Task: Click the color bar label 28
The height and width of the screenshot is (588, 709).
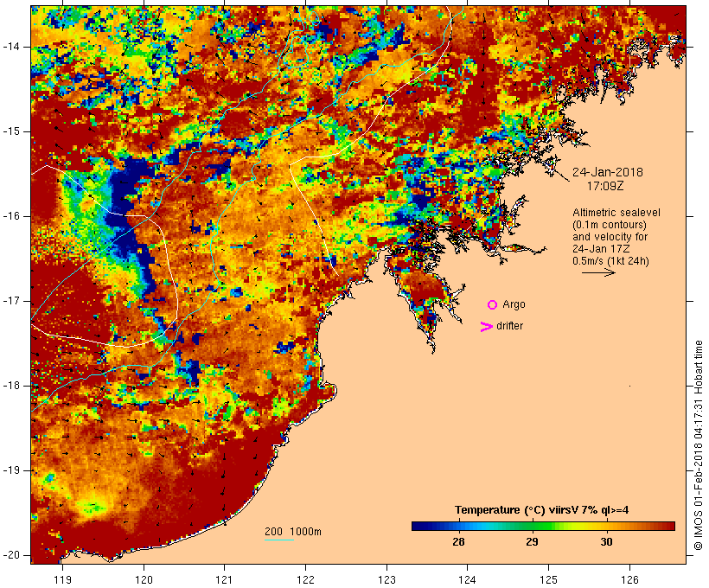Action: coord(458,541)
